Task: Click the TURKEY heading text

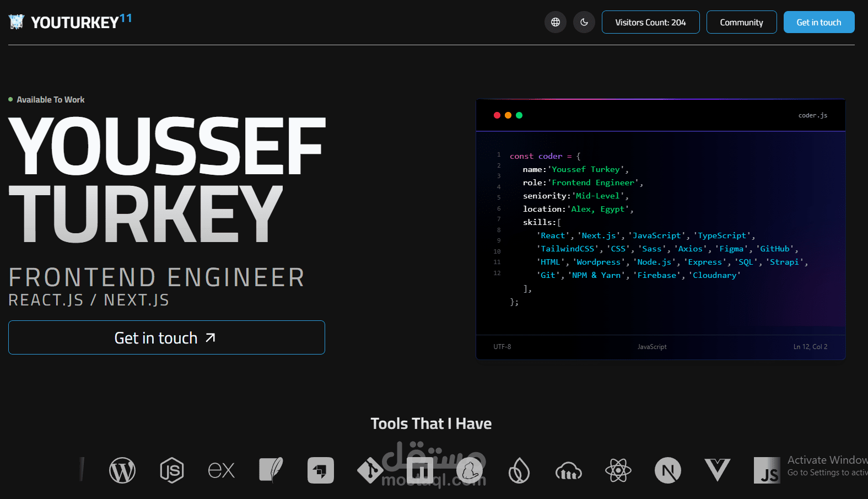Action: (x=146, y=214)
